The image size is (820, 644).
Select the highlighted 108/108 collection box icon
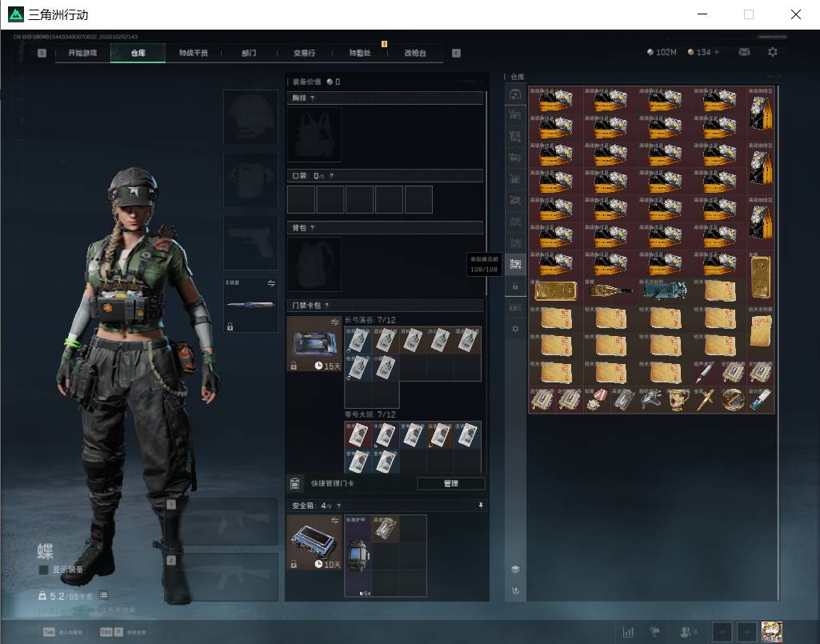[515, 264]
